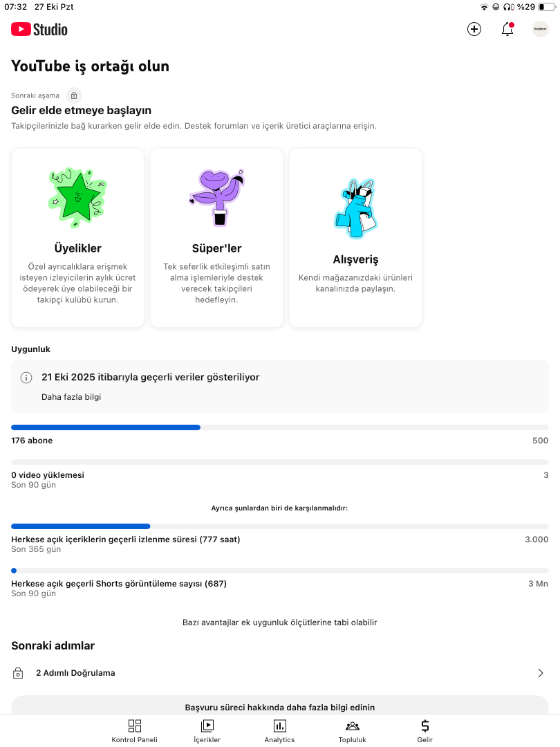560x747 pixels.
Task: Expand 2 Adımlı Doğrulama with the chevron
Action: click(x=541, y=673)
